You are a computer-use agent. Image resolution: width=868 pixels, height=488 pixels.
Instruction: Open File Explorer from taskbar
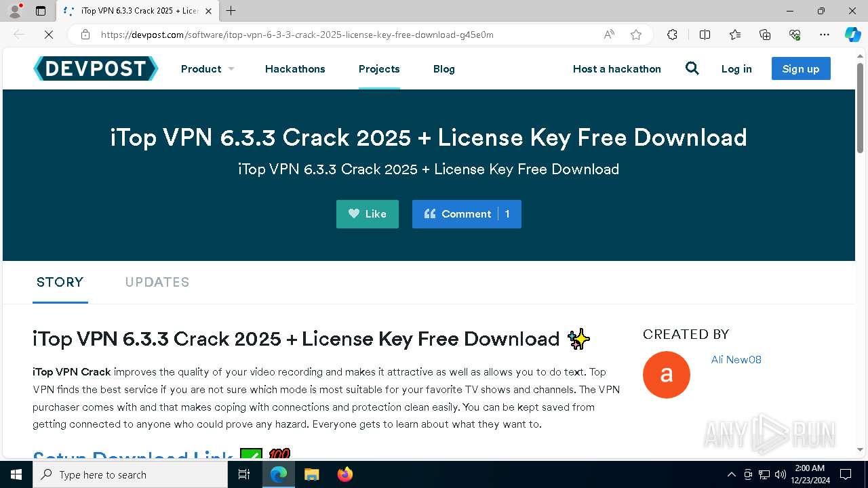311,474
